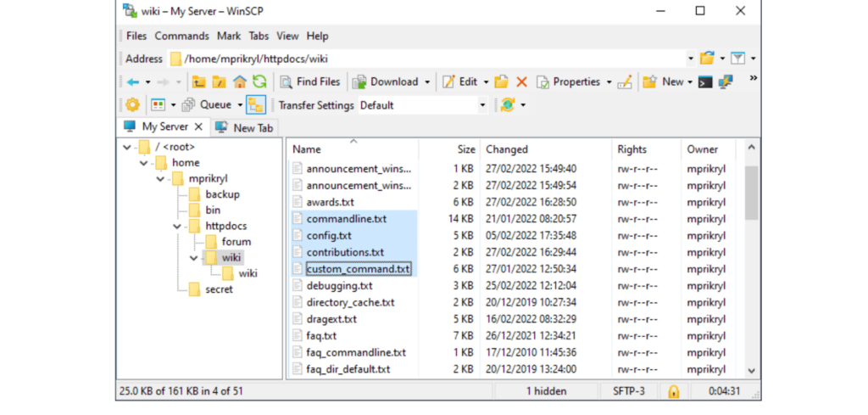Viewport: 868px width, 415px height.
Task: Sort files by Changed column header
Action: coord(507,149)
